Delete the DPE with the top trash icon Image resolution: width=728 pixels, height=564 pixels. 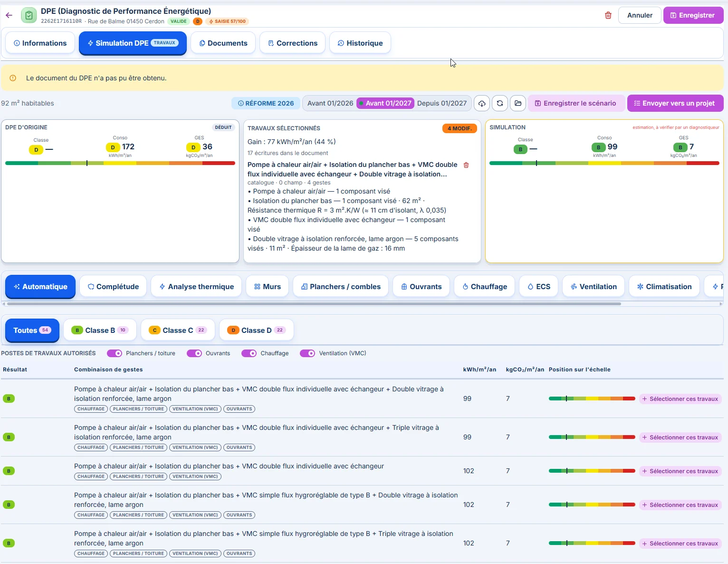click(x=608, y=15)
